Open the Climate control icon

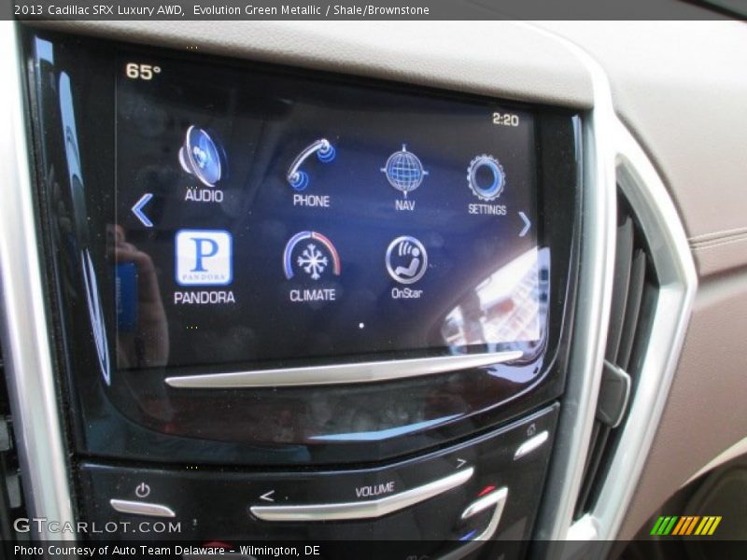tap(312, 256)
